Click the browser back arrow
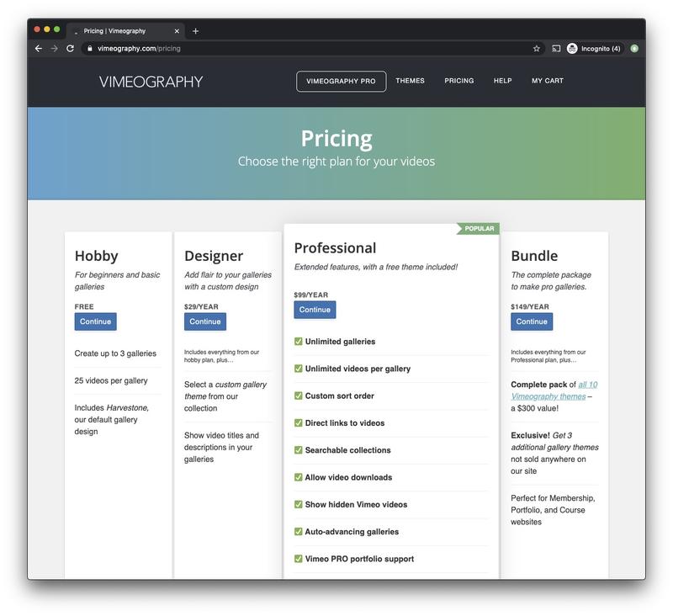 click(39, 49)
